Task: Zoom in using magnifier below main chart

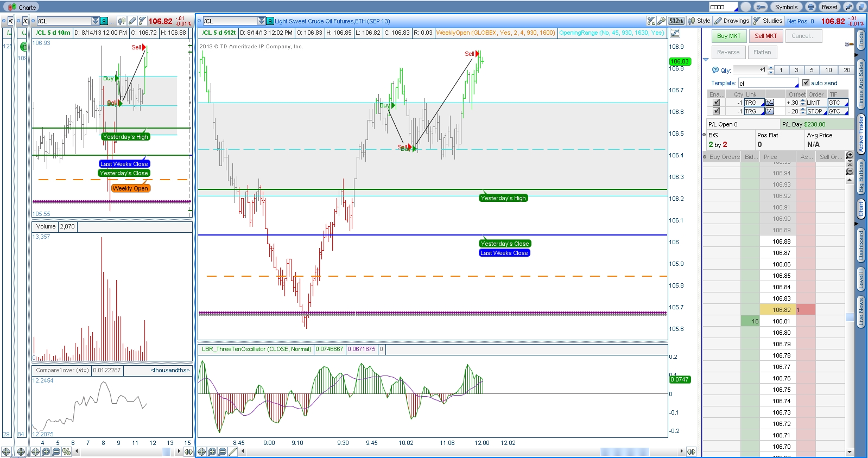Action: click(x=212, y=451)
